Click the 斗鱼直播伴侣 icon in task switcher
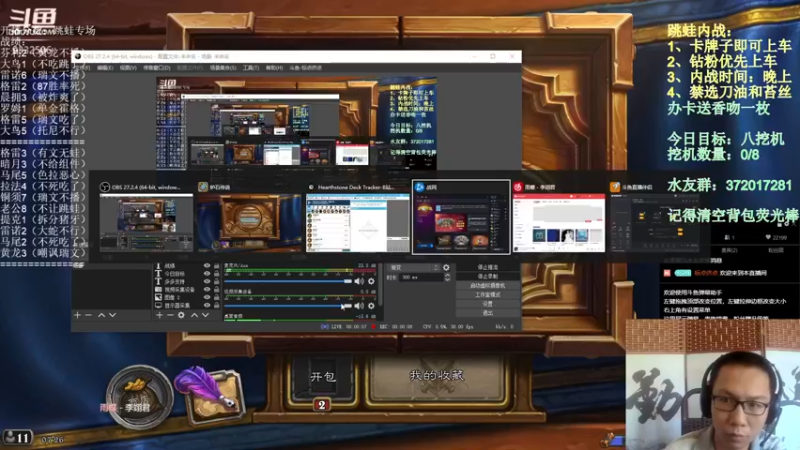 (615, 187)
